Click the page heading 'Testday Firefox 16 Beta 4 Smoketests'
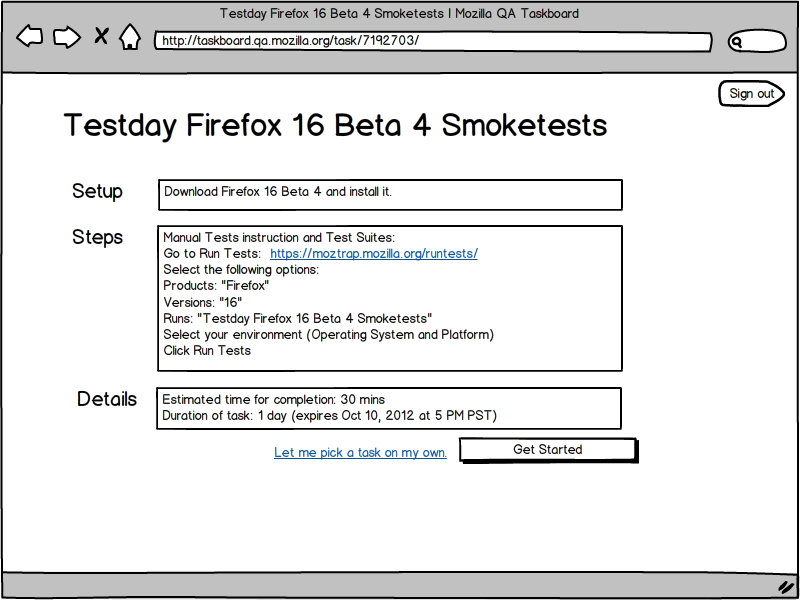 [336, 125]
